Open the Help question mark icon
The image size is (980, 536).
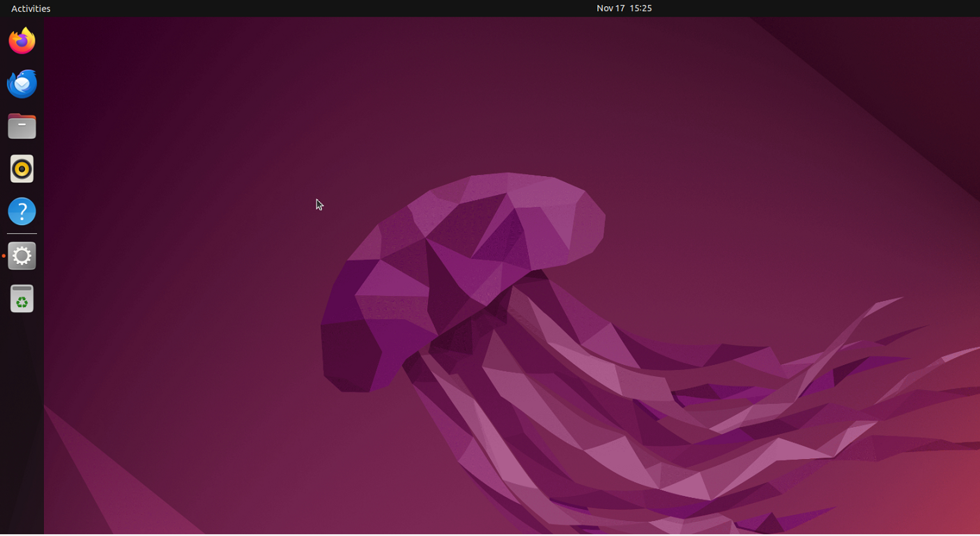point(22,211)
